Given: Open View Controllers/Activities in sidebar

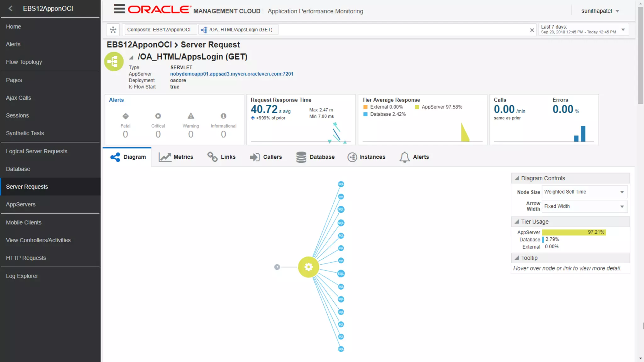Looking at the screenshot, I should pos(50,240).
